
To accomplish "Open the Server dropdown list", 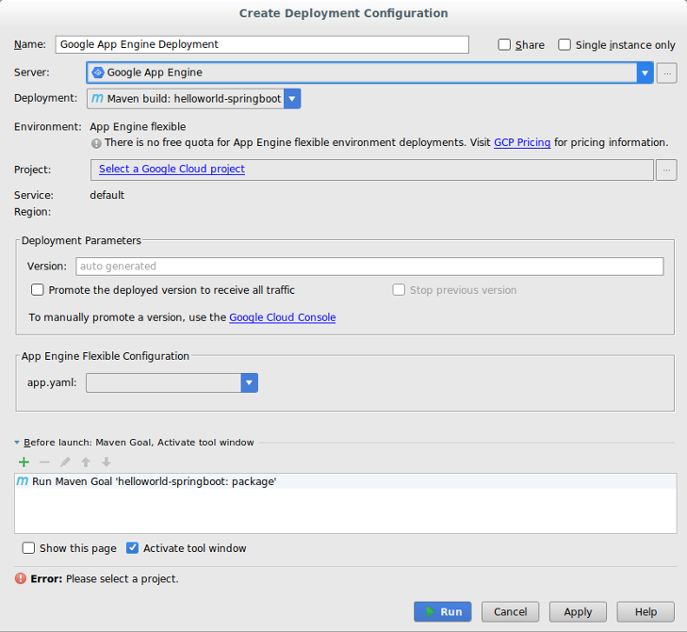I will [645, 72].
